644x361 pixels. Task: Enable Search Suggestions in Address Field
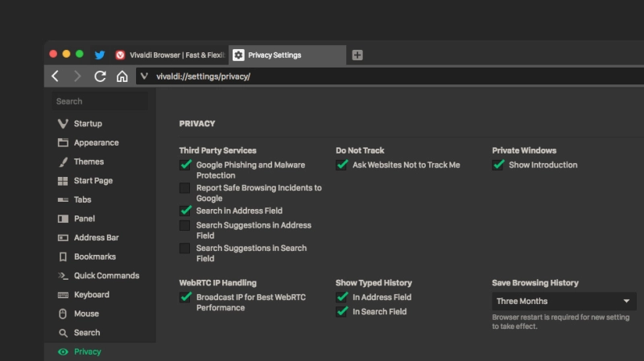pos(185,225)
